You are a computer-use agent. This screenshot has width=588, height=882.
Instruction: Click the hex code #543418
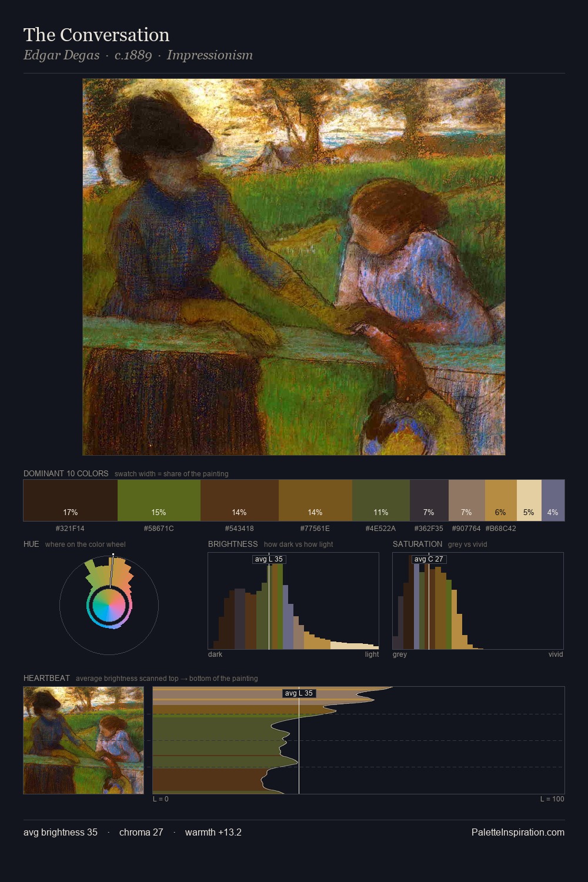[239, 529]
